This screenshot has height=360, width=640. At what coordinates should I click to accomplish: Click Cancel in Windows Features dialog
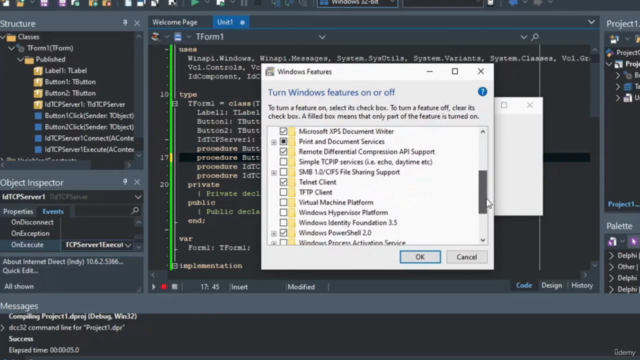(467, 257)
